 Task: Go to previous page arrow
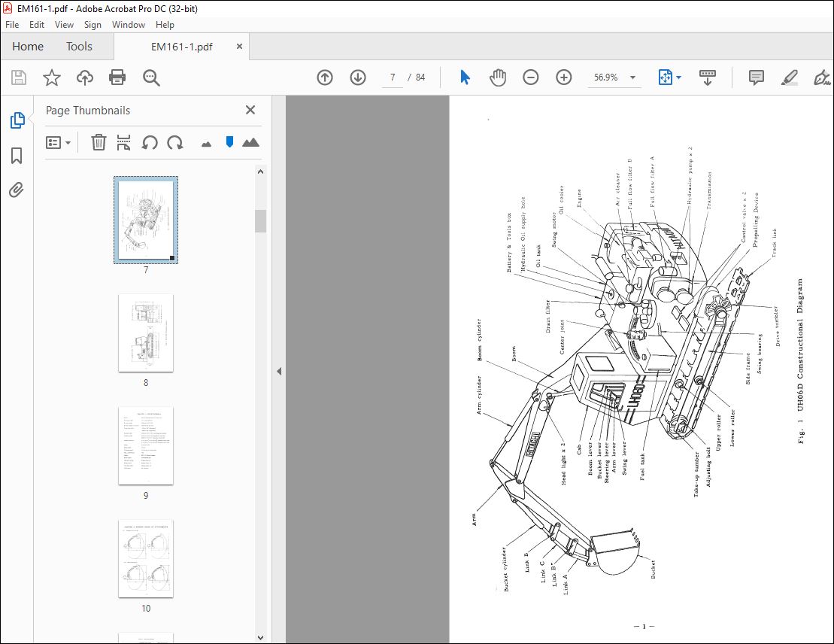[x=325, y=77]
